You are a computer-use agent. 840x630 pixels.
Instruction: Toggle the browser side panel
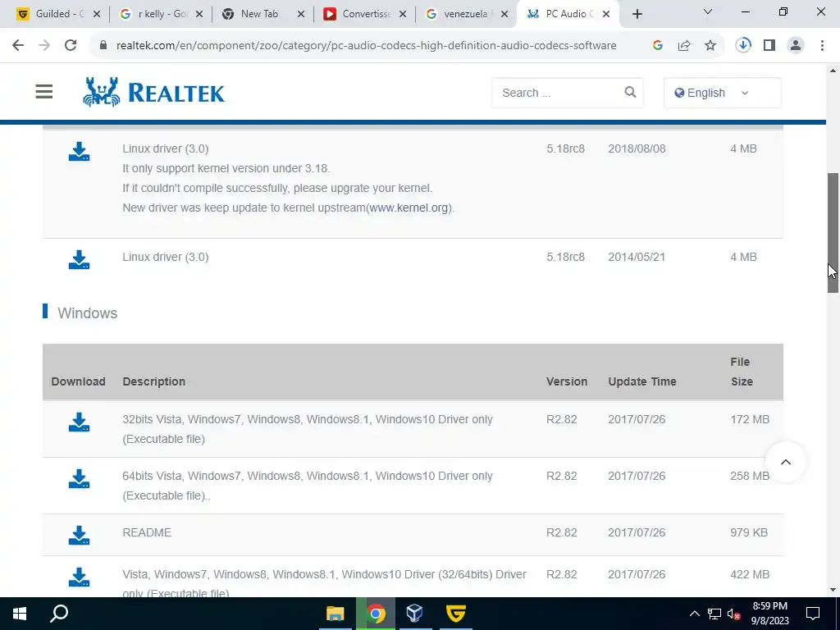pos(769,46)
